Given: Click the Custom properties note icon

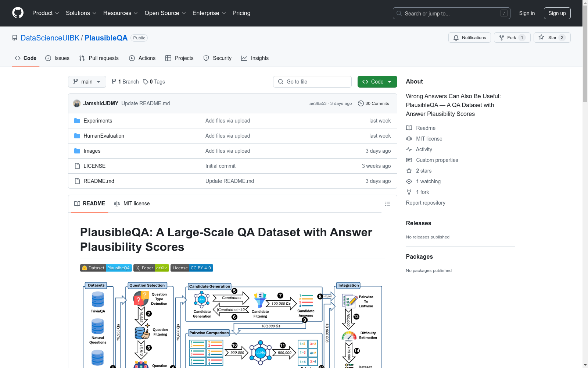Looking at the screenshot, I should [409, 160].
